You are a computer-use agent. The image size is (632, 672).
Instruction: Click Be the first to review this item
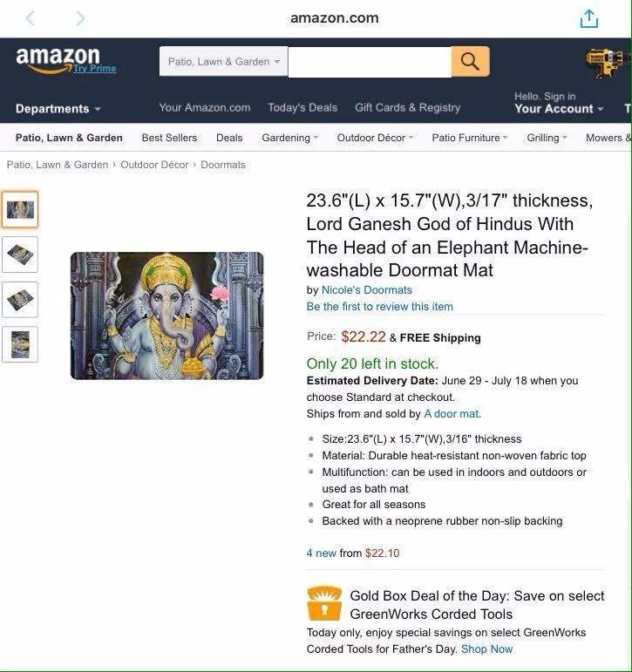[379, 307]
